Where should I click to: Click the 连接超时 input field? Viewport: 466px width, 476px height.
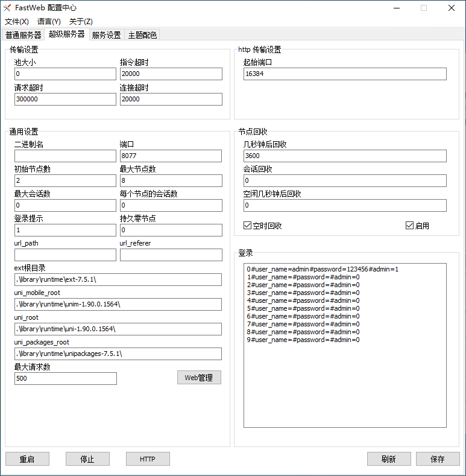coord(171,100)
